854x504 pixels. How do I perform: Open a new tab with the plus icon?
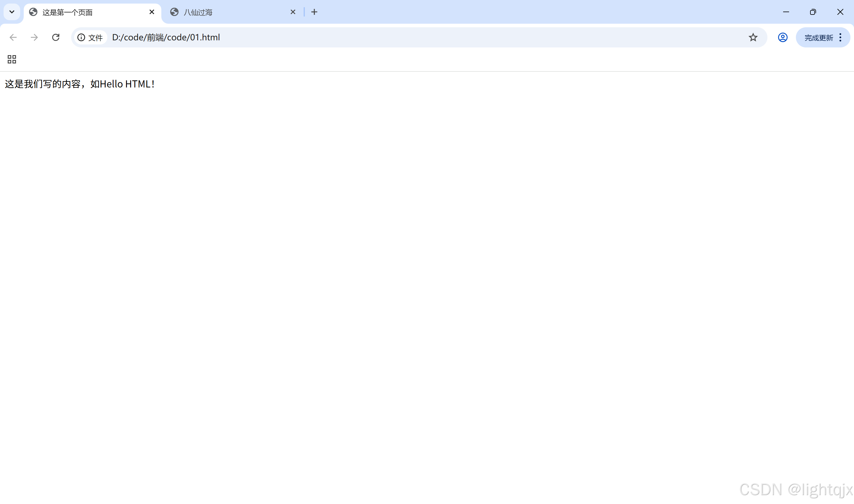[x=314, y=12]
